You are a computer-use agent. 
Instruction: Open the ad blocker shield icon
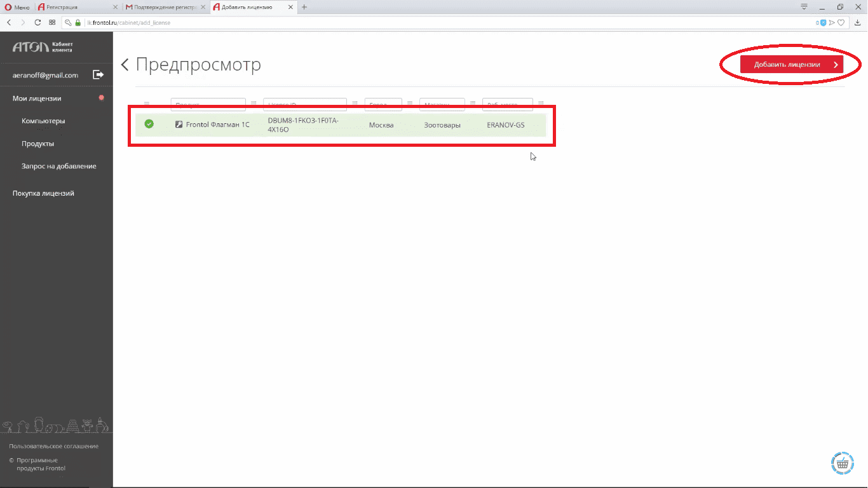pos(823,22)
